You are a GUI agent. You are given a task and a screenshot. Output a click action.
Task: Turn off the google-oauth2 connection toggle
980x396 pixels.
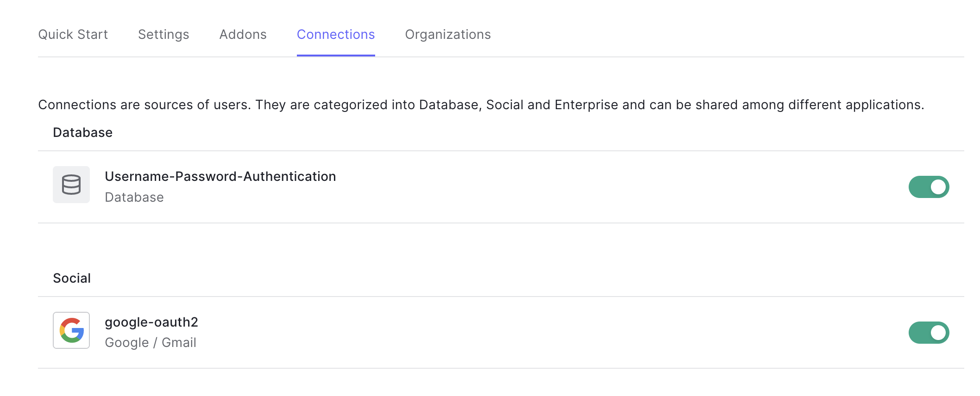click(x=929, y=333)
